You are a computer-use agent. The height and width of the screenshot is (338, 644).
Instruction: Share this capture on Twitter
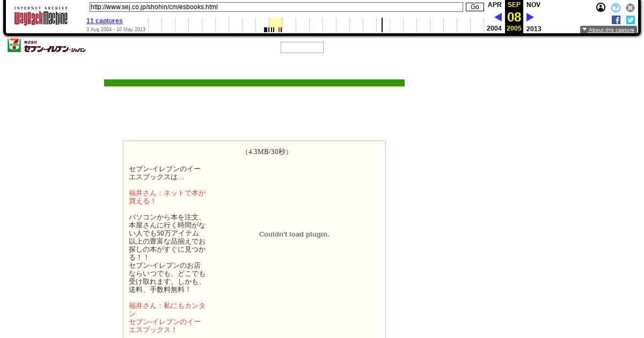coord(631,20)
